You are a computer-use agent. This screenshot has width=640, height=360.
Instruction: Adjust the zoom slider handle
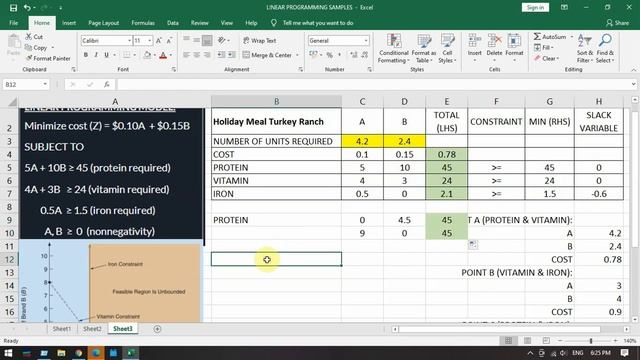click(x=591, y=340)
